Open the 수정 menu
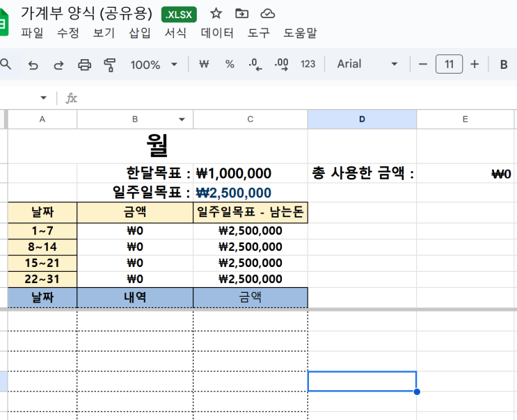The image size is (517, 420). point(68,33)
